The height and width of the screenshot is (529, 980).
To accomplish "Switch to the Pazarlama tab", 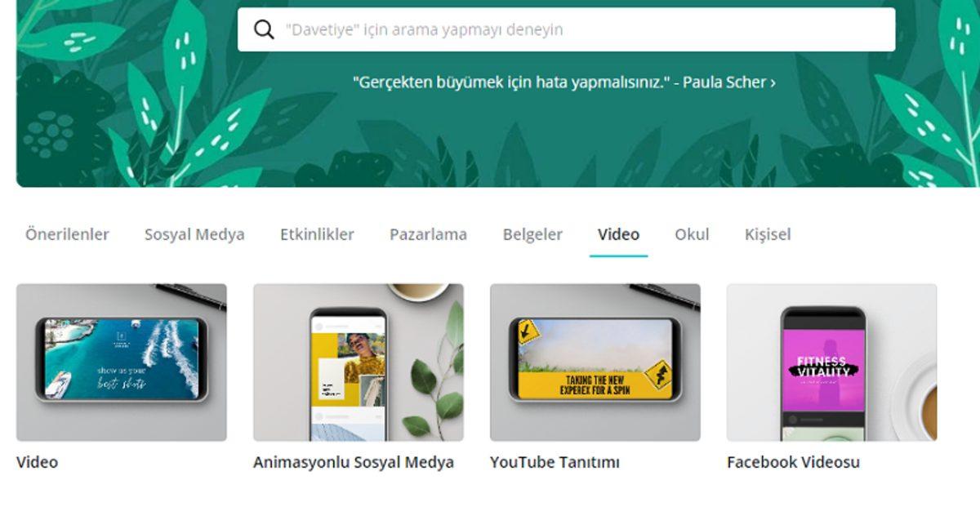I will coord(427,234).
